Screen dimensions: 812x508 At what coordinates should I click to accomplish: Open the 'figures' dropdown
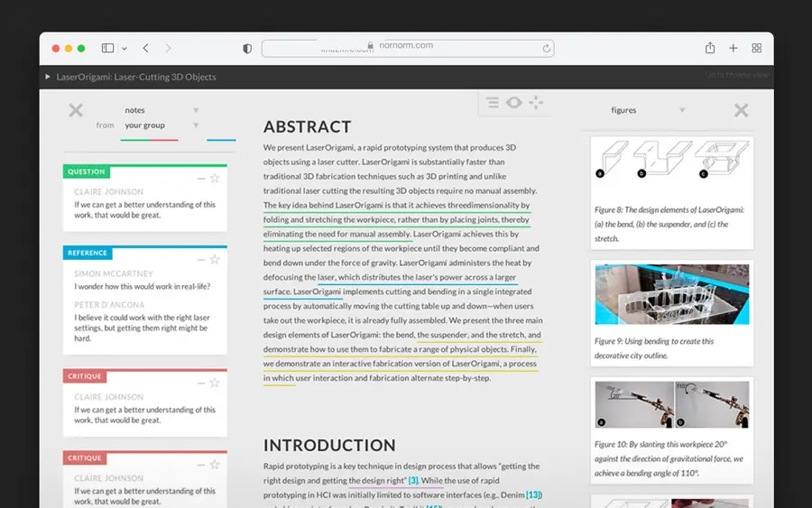647,110
